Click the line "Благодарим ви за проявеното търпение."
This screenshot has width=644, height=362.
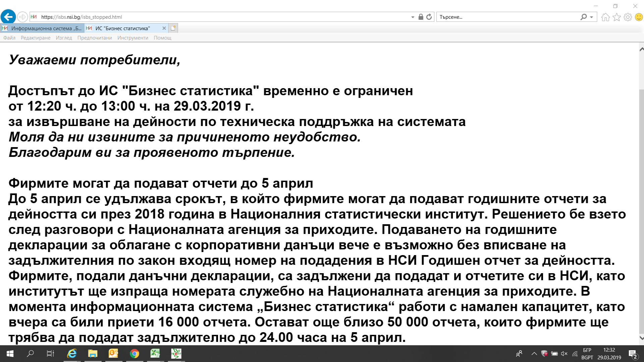click(152, 153)
